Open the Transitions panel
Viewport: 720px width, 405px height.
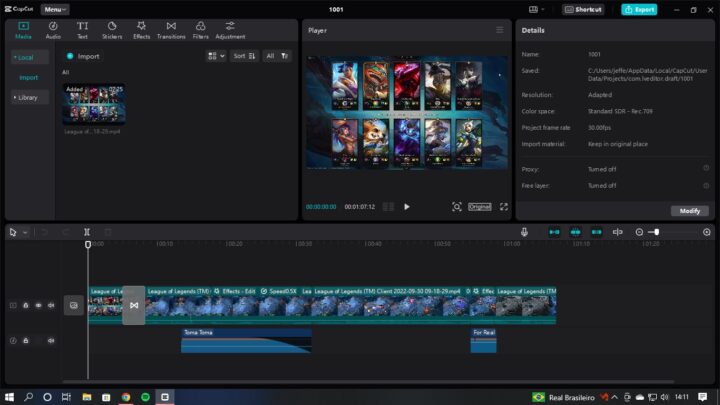171,30
